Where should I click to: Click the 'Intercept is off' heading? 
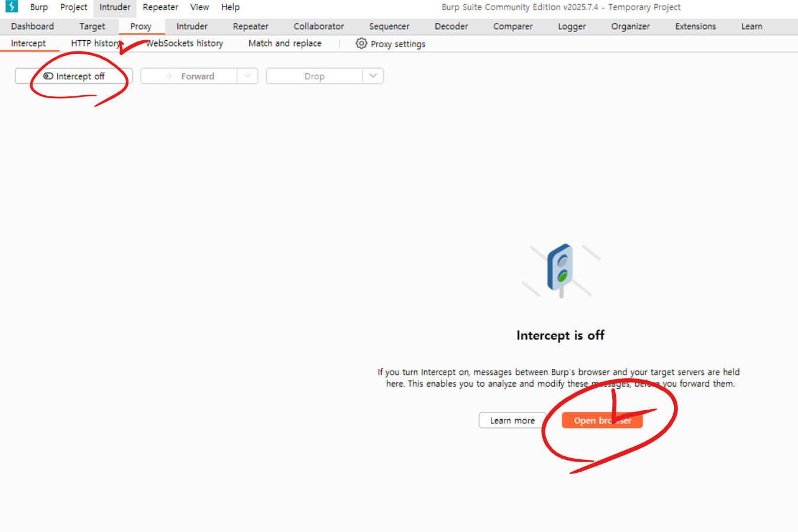[x=560, y=335]
